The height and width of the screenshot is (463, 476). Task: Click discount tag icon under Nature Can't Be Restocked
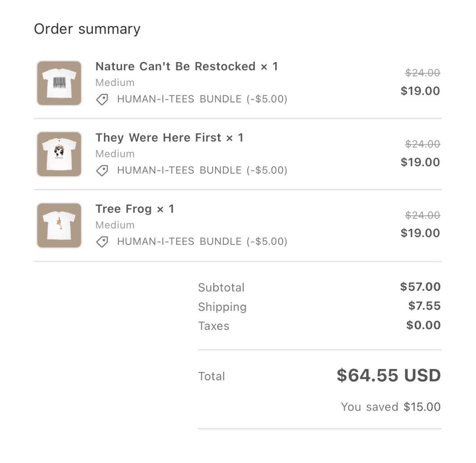[102, 99]
